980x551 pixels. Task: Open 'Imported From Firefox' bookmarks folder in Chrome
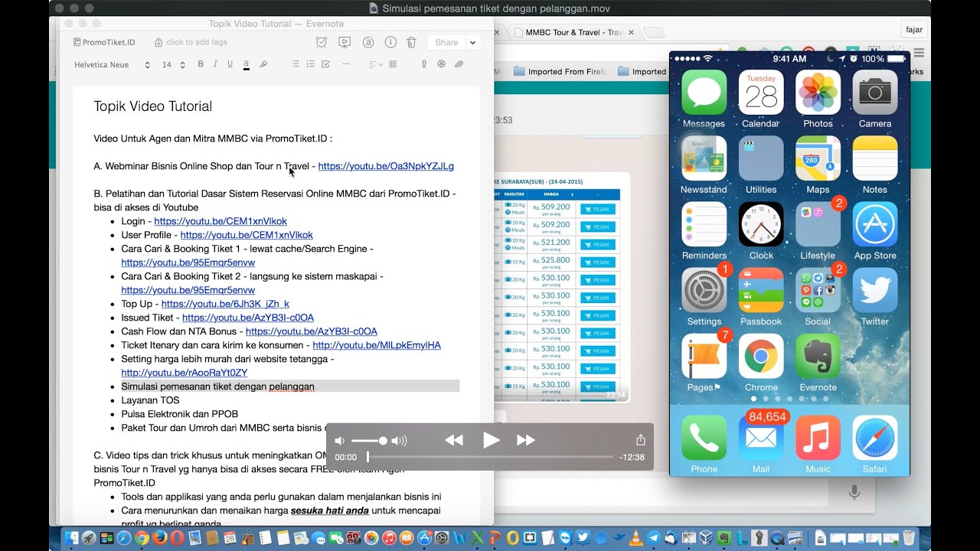560,71
